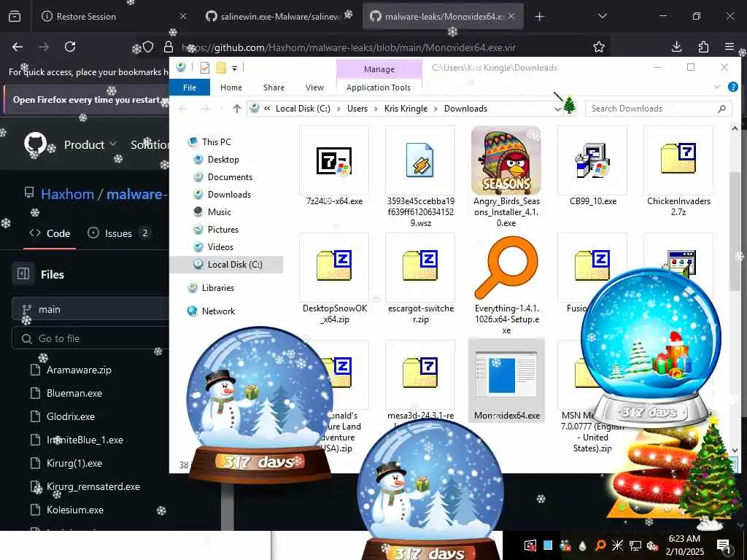The image size is (747, 560).
Task: Select Network in the navigation pane
Action: [218, 311]
